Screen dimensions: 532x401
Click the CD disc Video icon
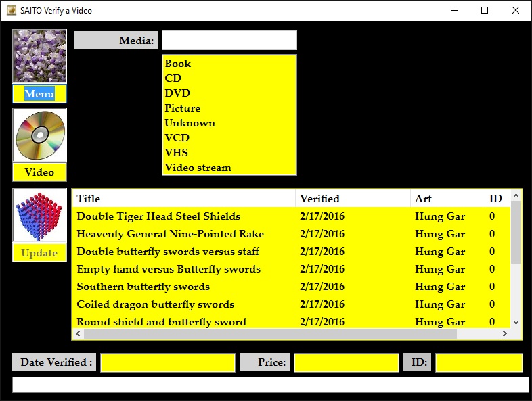tap(39, 135)
